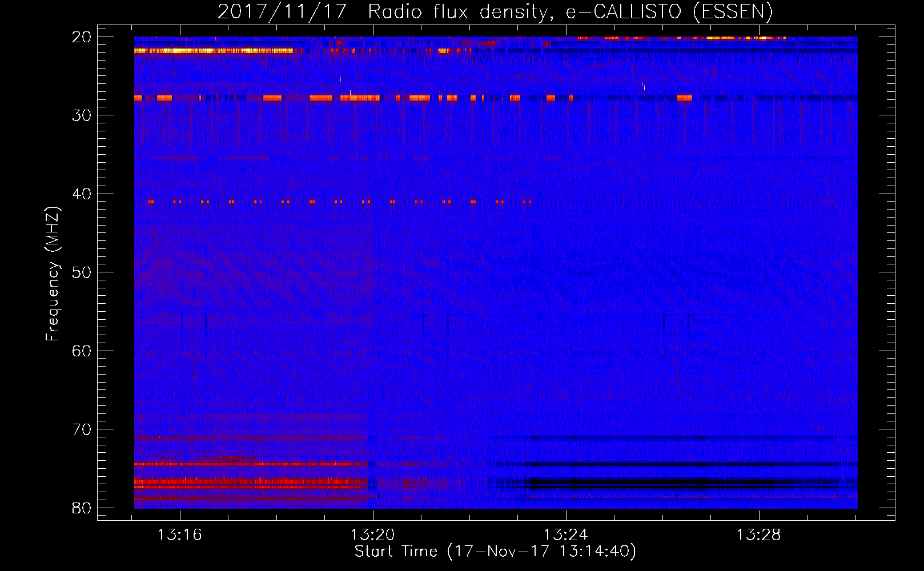Click the frequency tick label 70
The image size is (924, 571).
(82, 429)
